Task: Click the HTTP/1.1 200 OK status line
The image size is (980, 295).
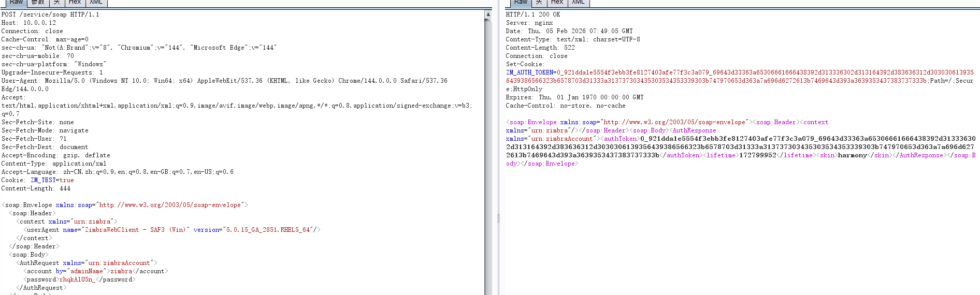Action: [x=532, y=14]
